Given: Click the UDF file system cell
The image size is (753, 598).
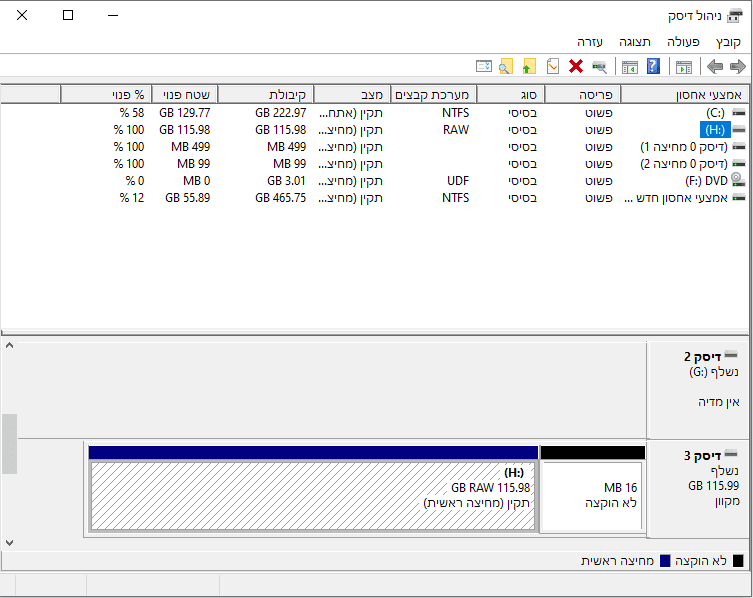Looking at the screenshot, I should (x=458, y=181).
